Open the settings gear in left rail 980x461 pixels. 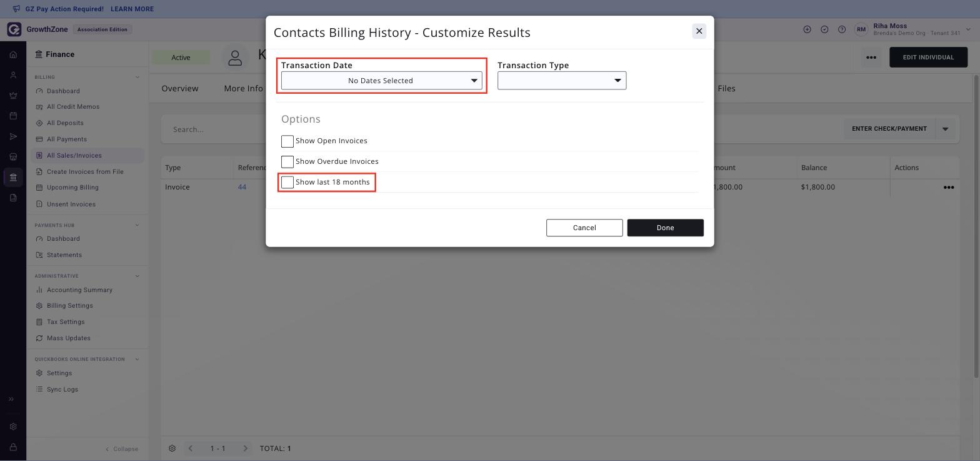coord(13,427)
